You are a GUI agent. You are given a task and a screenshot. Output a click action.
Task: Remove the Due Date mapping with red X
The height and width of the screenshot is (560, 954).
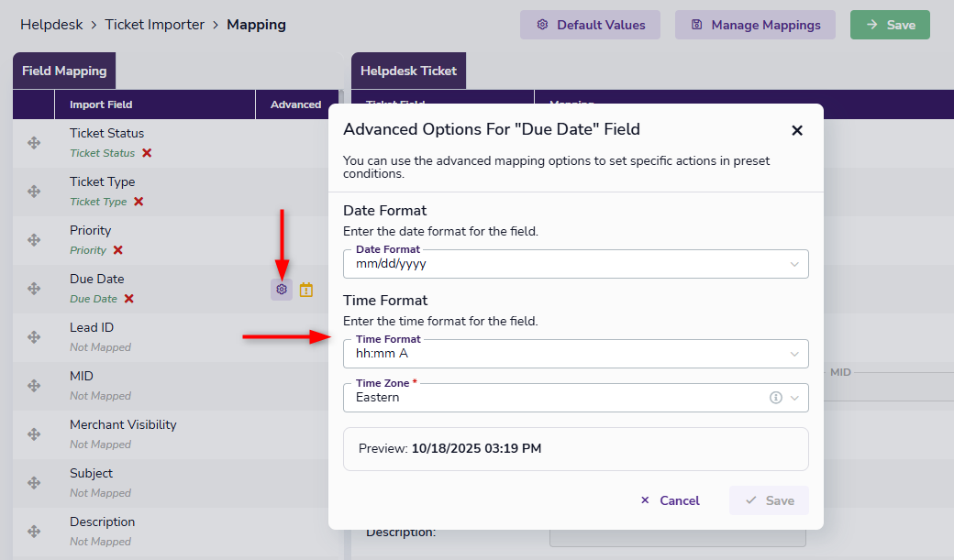(129, 299)
